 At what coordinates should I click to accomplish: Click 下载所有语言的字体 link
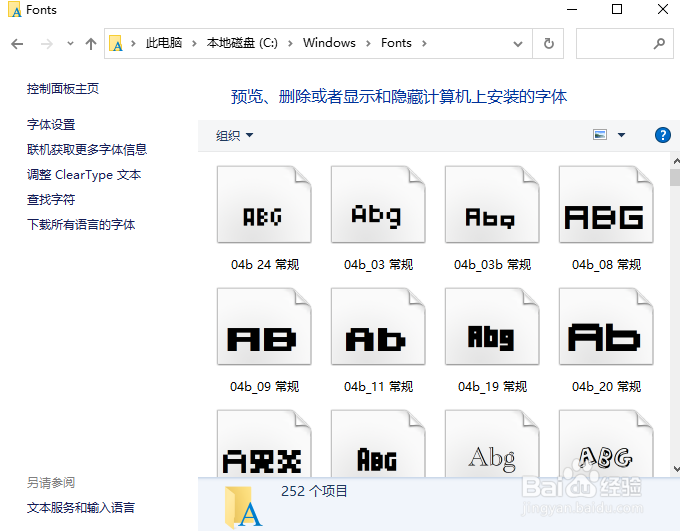tap(81, 224)
